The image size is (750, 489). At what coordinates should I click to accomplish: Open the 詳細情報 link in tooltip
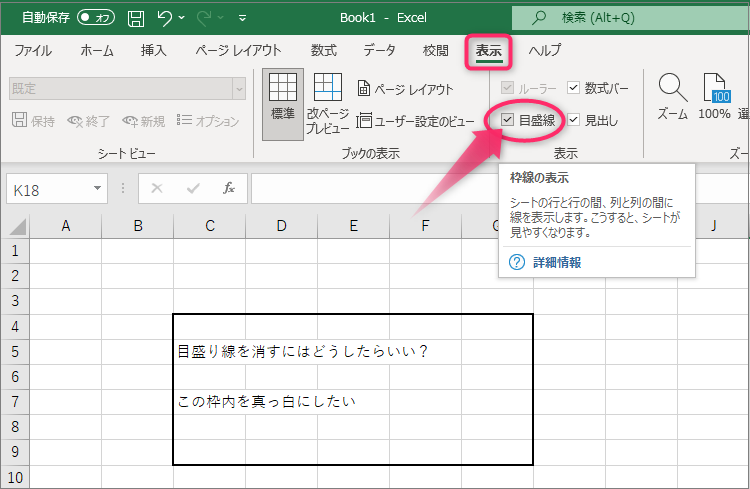pos(557,262)
